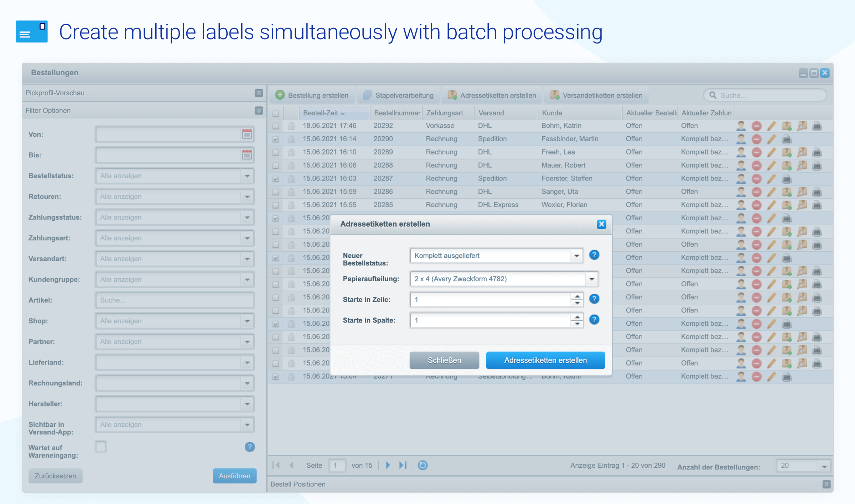Open calendar picker for Von date

point(247,134)
